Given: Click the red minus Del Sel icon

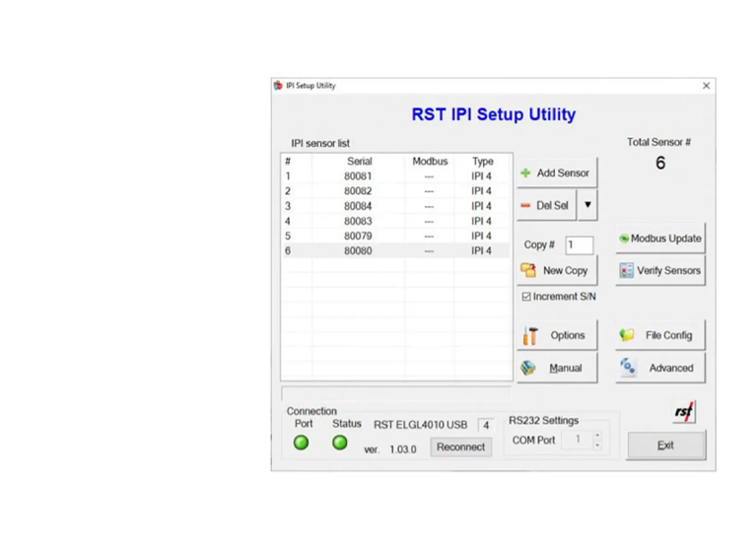Looking at the screenshot, I should (525, 206).
